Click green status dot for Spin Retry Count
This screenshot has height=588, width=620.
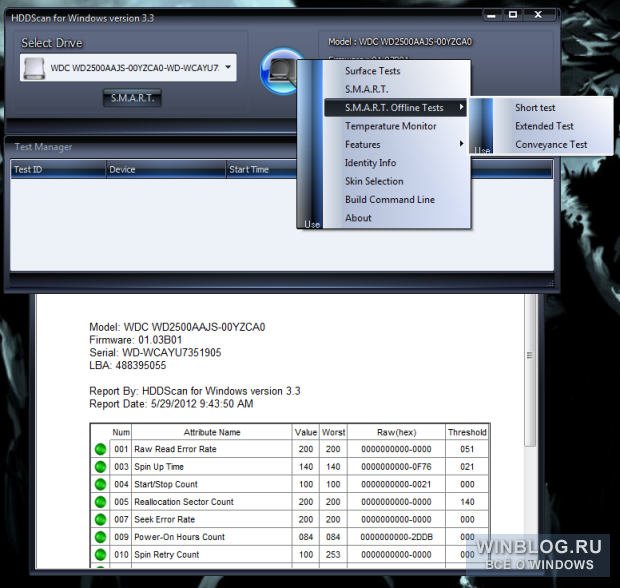point(101,554)
